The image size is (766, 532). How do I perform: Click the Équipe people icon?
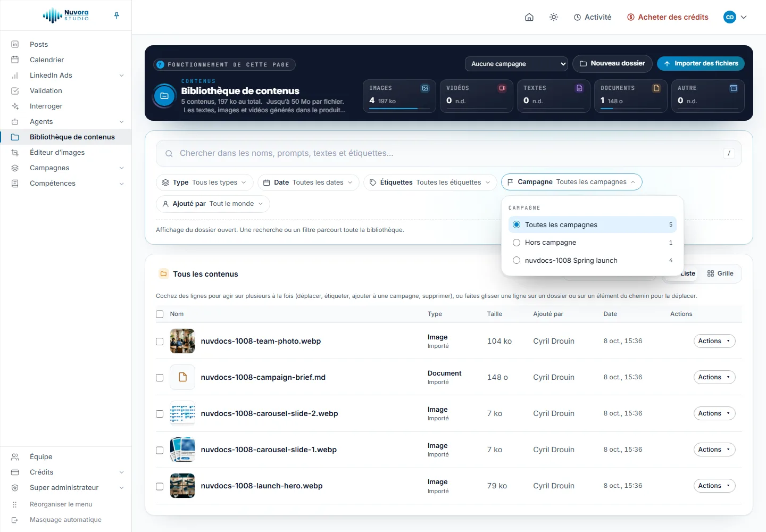coord(15,456)
